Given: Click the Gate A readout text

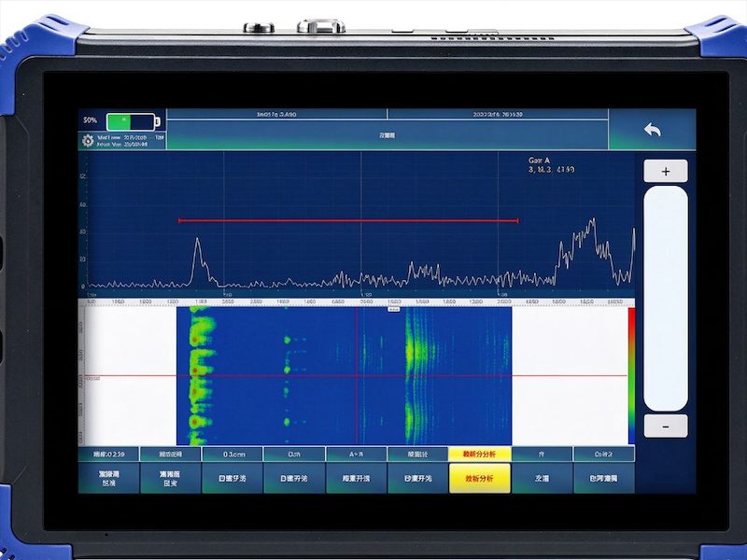Looking at the screenshot, I should [x=551, y=165].
